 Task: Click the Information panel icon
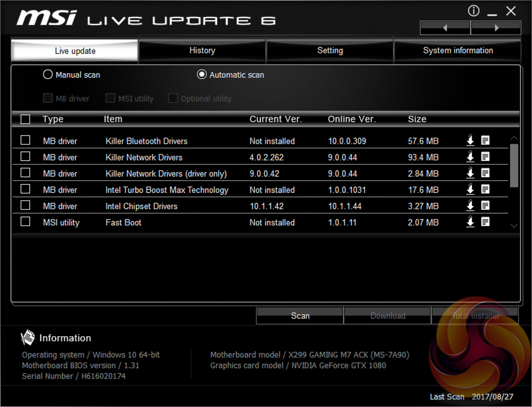click(28, 337)
